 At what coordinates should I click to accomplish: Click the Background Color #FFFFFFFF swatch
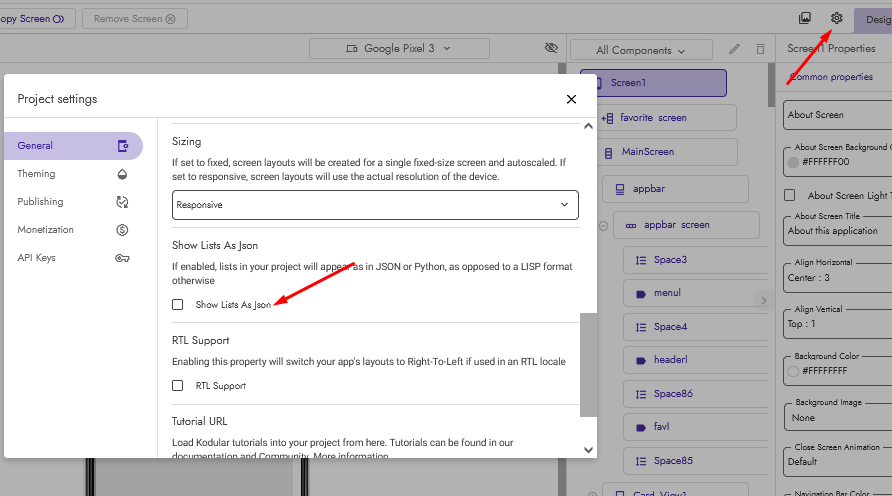tap(794, 370)
